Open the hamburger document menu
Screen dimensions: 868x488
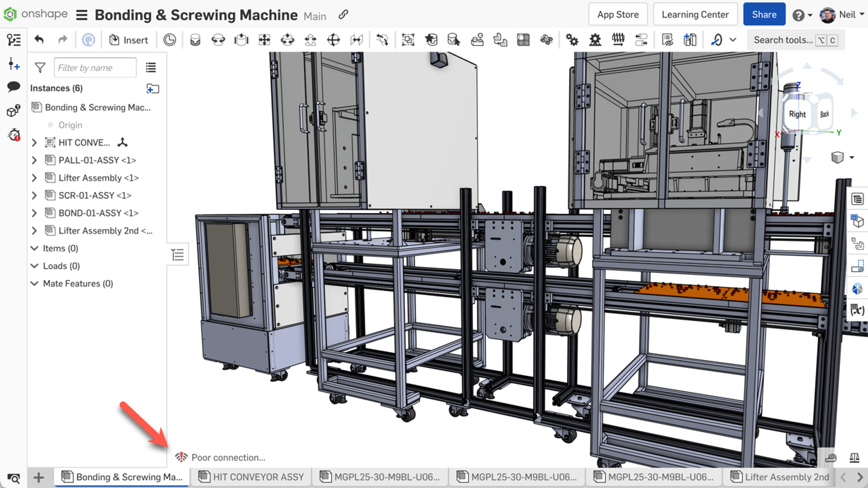pos(81,15)
